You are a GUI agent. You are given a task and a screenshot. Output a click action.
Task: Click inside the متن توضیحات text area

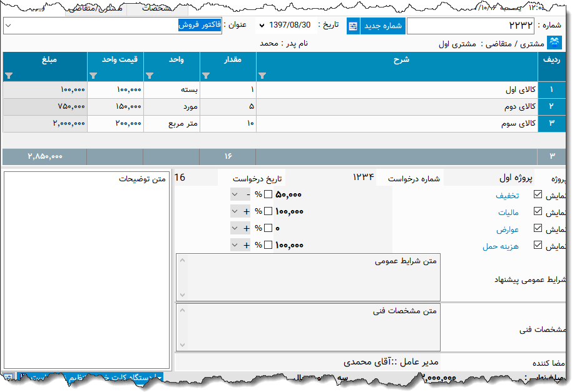(88, 269)
